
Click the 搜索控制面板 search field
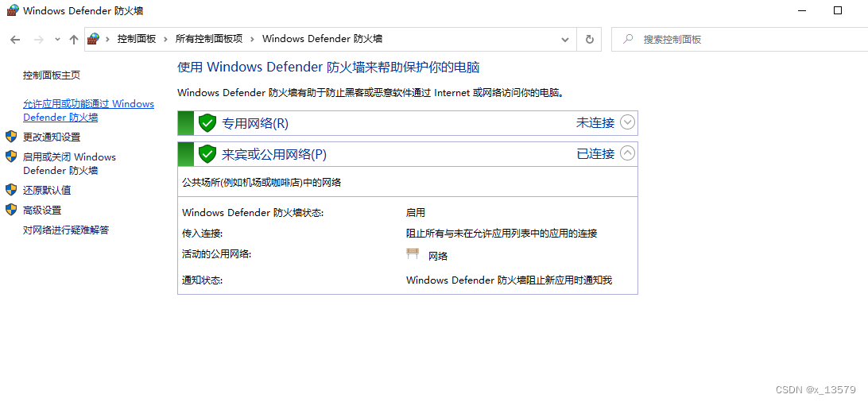tap(738, 40)
